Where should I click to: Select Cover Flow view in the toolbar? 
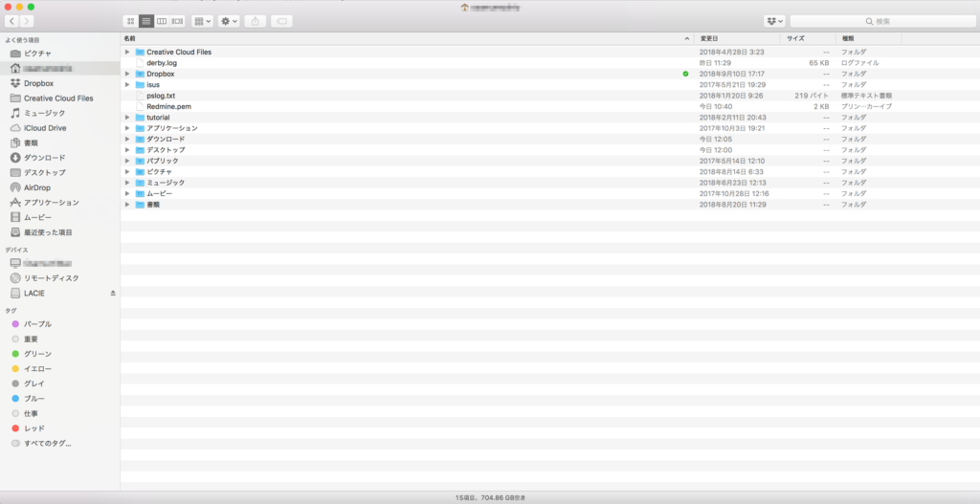click(x=177, y=21)
